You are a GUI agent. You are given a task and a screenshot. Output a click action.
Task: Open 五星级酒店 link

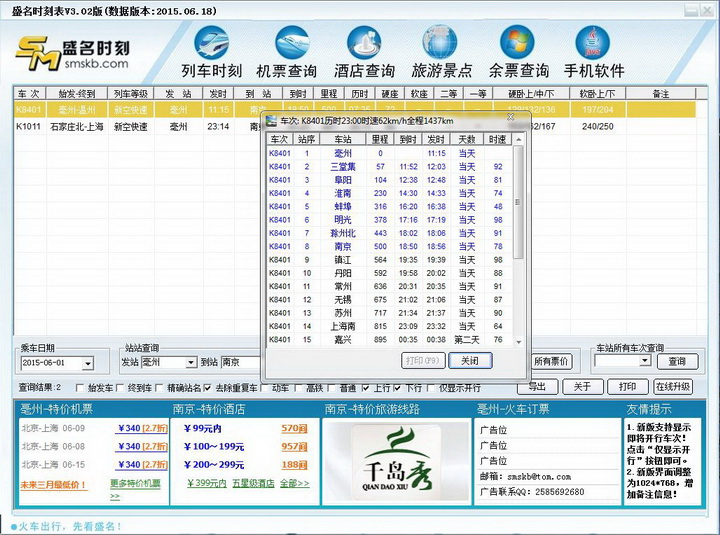coord(253,484)
